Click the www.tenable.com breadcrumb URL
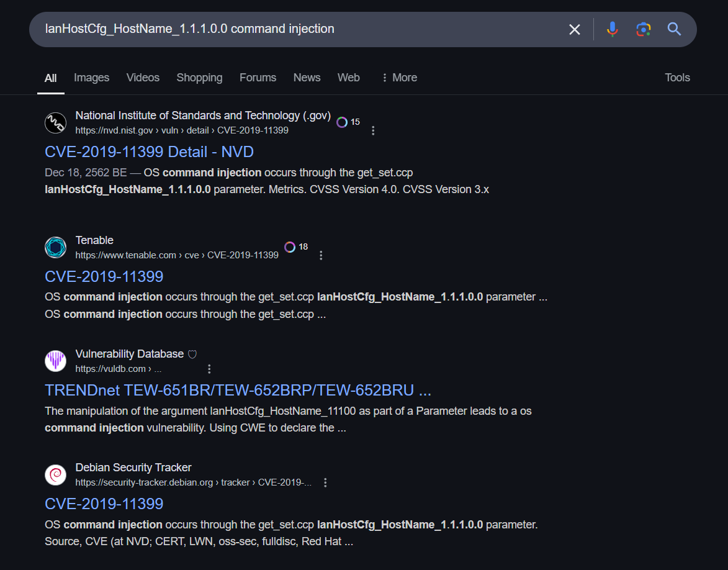728x570 pixels. [177, 255]
